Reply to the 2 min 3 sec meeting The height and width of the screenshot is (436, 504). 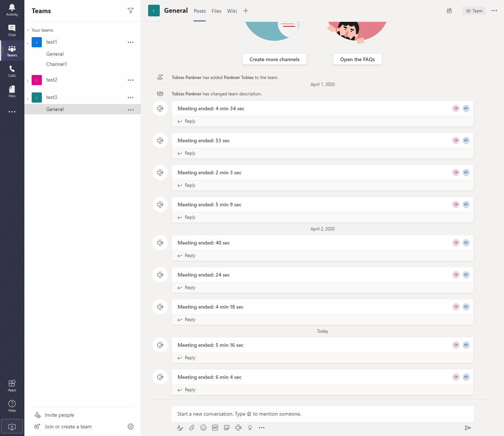[186, 185]
